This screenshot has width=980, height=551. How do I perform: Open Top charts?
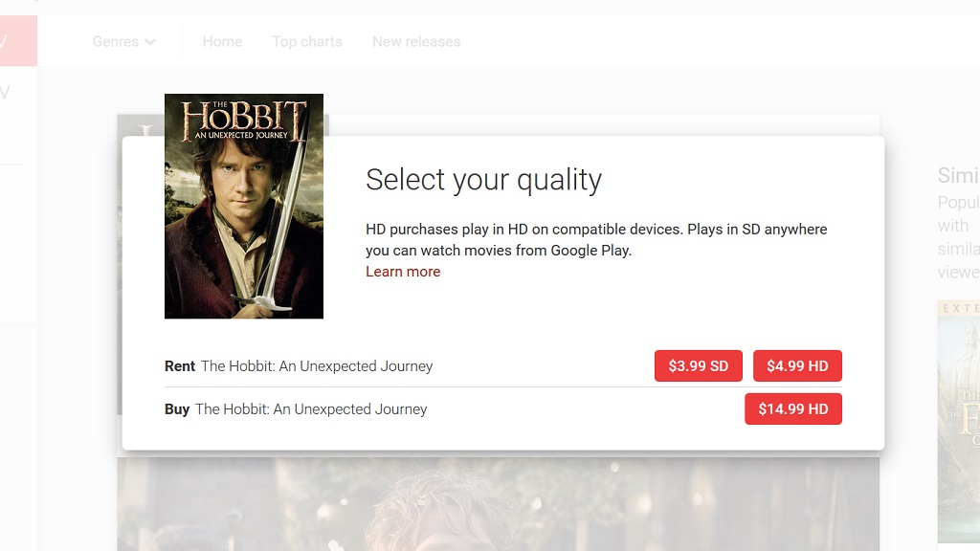click(306, 42)
